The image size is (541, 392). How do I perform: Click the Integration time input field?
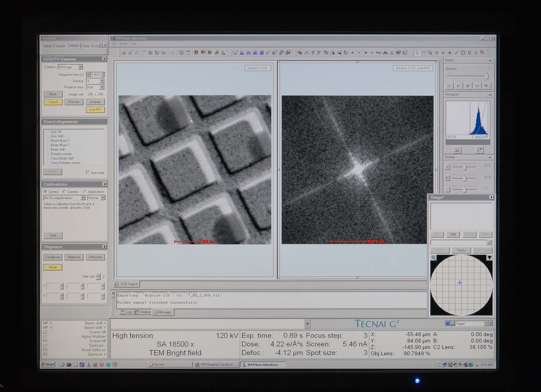tap(96, 74)
